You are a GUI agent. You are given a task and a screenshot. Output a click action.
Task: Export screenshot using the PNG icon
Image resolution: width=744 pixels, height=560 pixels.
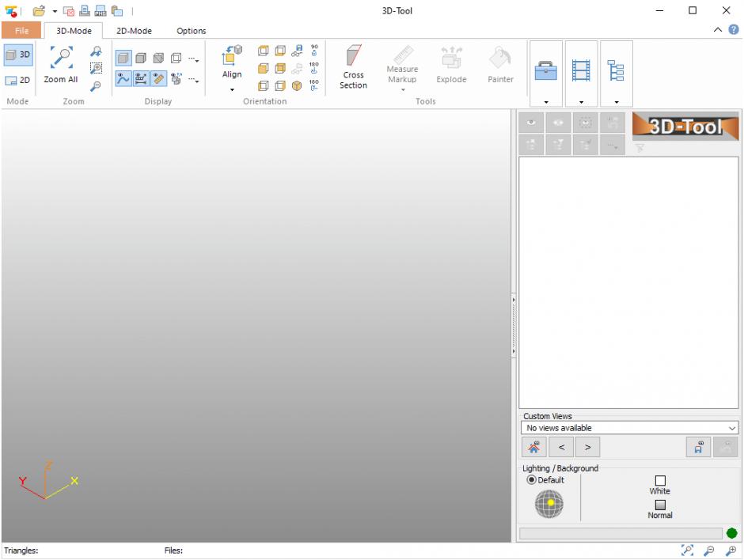[x=101, y=11]
